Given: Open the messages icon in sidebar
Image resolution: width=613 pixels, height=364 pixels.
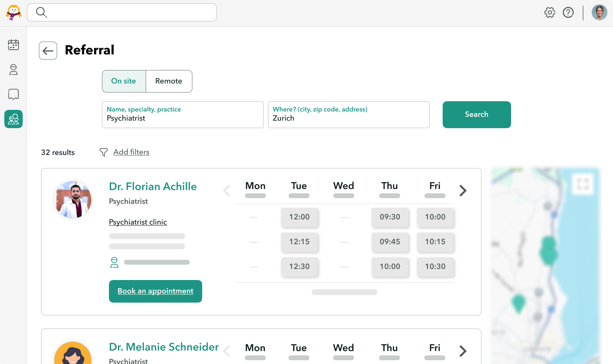Looking at the screenshot, I should point(13,94).
